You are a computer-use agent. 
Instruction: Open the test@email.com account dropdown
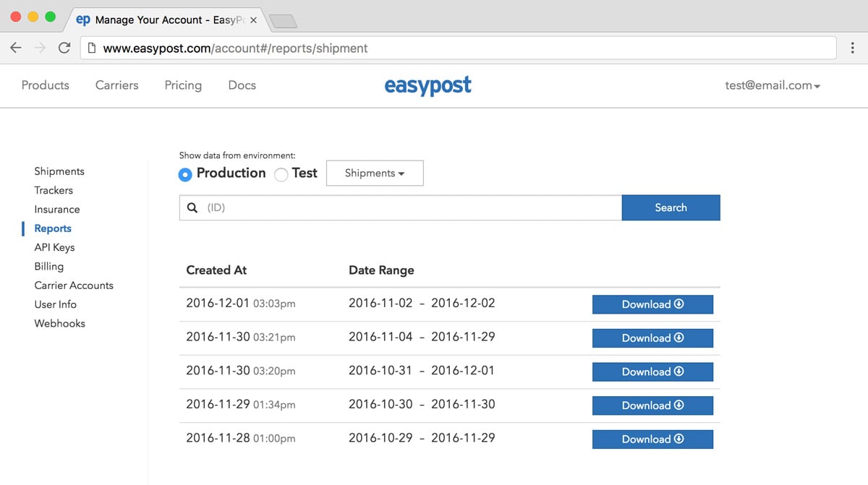(773, 85)
